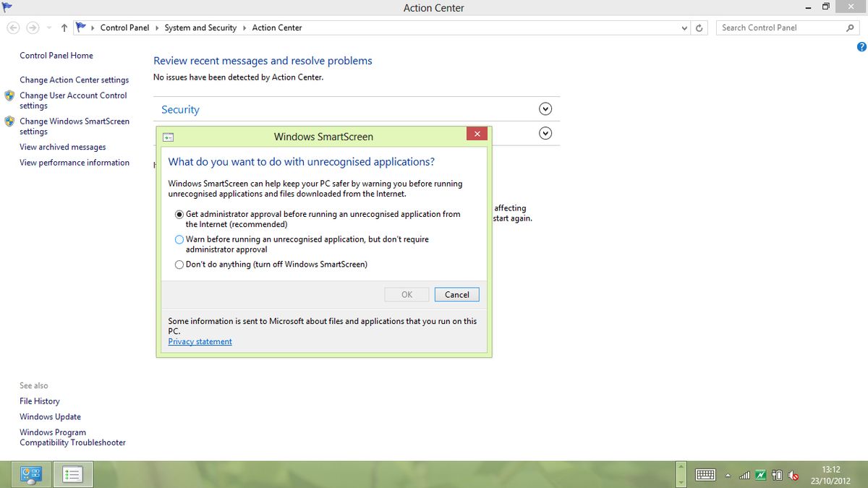This screenshot has width=868, height=488.
Task: Click the Privacy statement link
Action: (x=200, y=341)
